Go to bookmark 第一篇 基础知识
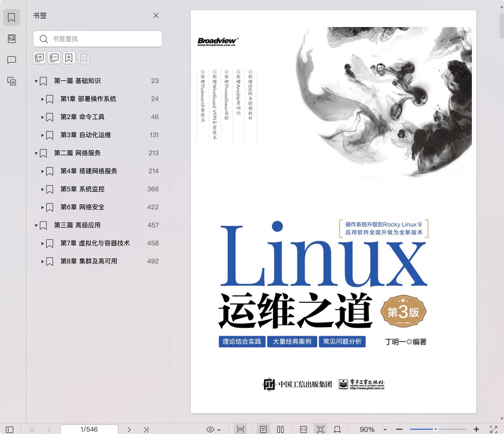 pos(77,81)
